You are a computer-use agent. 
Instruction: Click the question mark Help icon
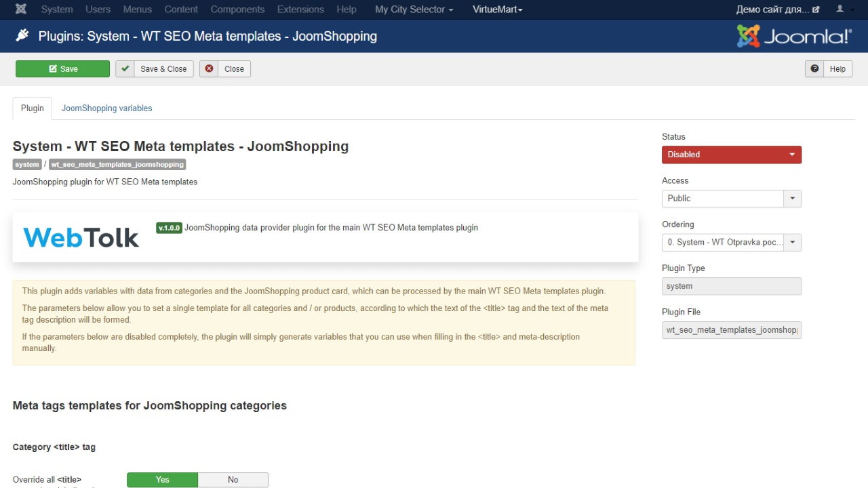[814, 68]
